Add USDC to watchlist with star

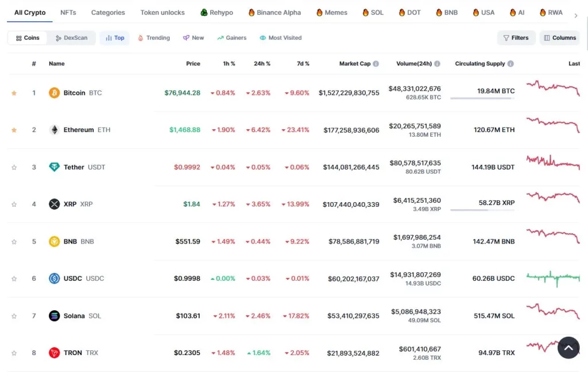(x=14, y=279)
